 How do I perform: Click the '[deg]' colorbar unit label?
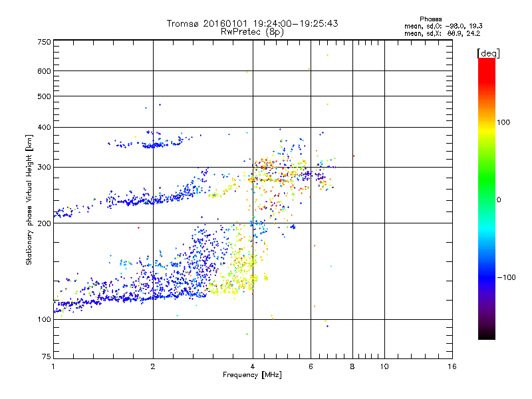(488, 53)
